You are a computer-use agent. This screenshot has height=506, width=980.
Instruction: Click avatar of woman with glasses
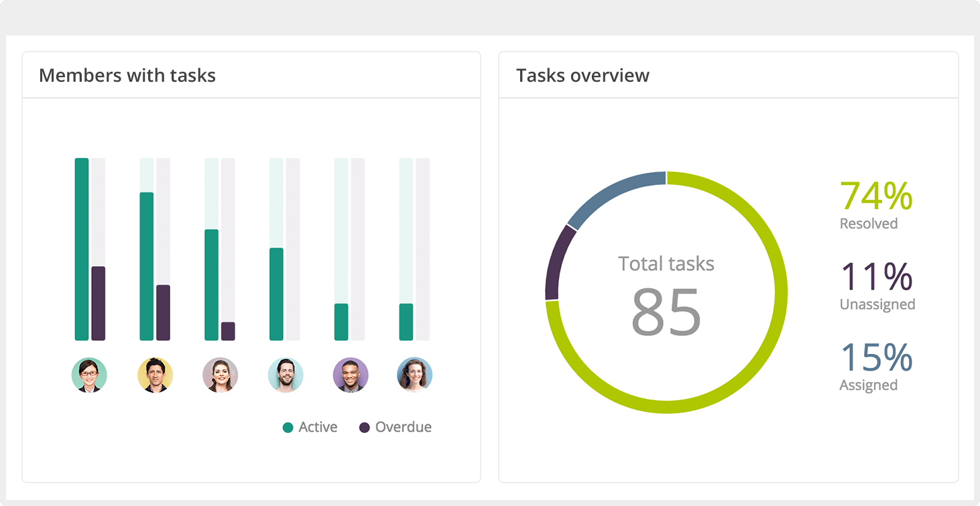tap(89, 375)
